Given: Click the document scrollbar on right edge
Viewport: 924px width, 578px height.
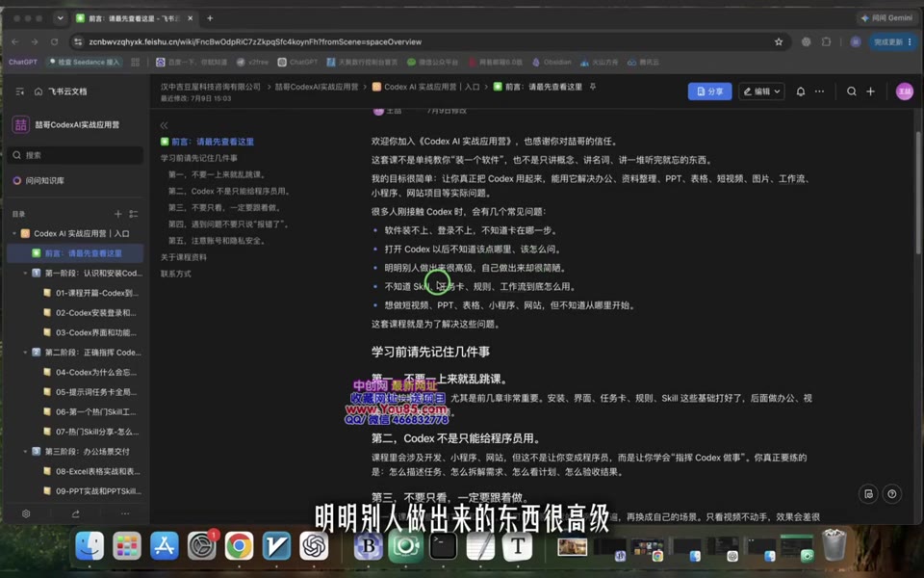Looking at the screenshot, I should click(x=917, y=192).
